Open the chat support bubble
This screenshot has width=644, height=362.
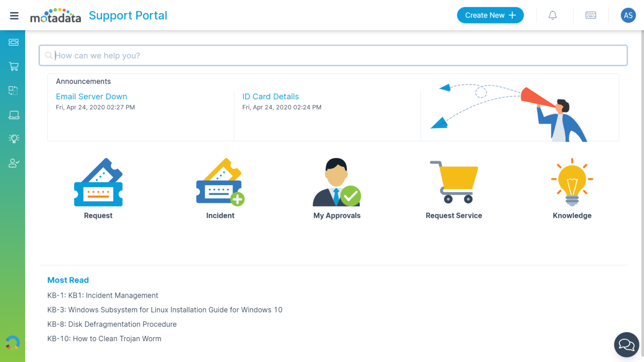(x=626, y=345)
